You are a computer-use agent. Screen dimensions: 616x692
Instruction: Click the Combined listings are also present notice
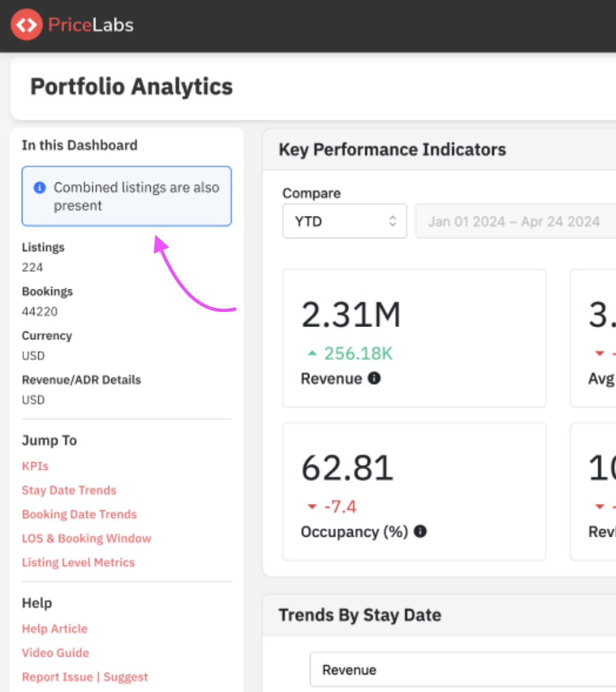pyautogui.click(x=127, y=196)
